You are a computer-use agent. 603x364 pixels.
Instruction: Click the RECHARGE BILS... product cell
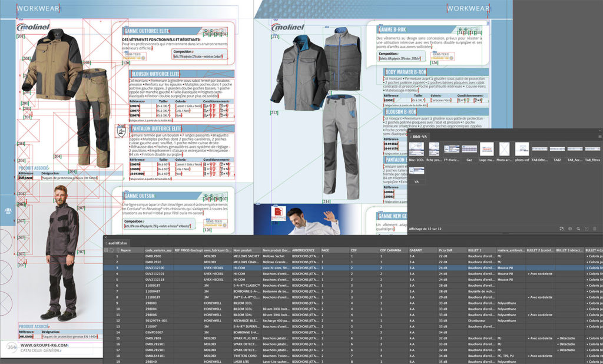pyautogui.click(x=247, y=320)
